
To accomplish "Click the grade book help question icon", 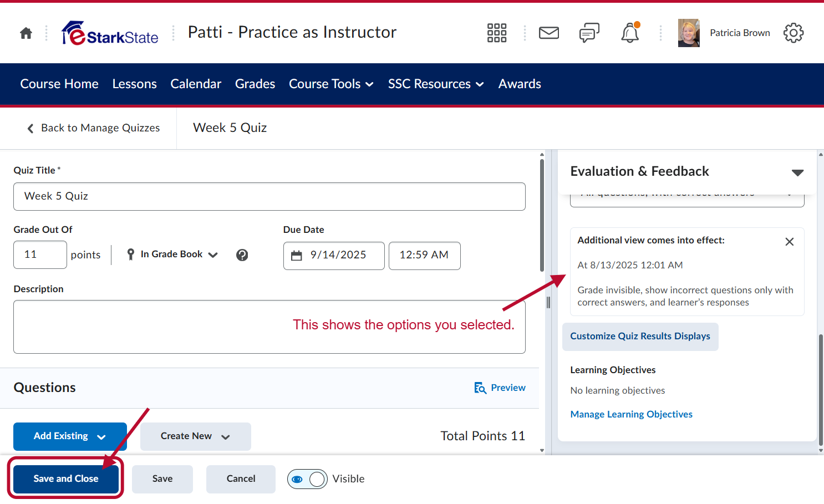I will 242,255.
